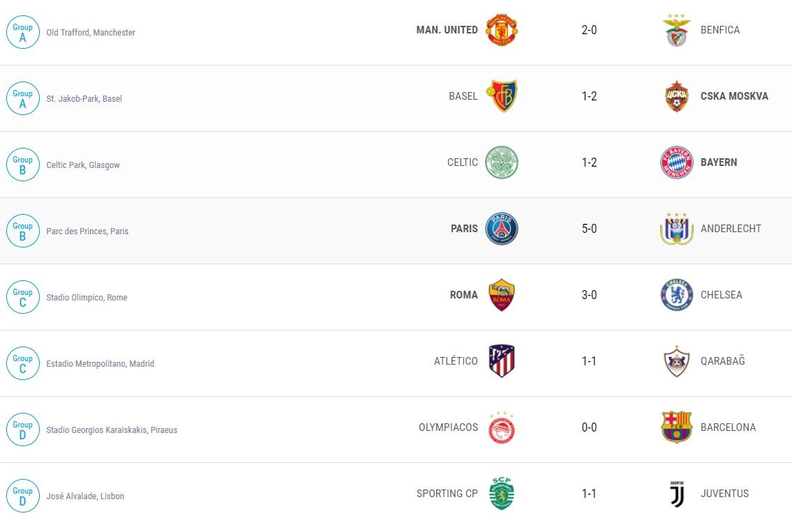Open the Paris Saint-Germain crest

pos(502,229)
